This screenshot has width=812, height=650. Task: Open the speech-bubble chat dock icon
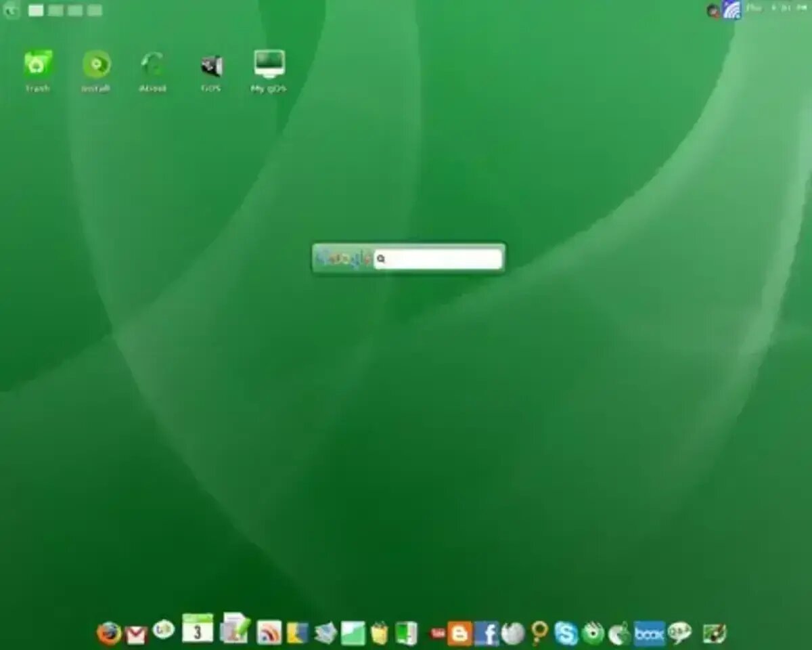pos(679,632)
